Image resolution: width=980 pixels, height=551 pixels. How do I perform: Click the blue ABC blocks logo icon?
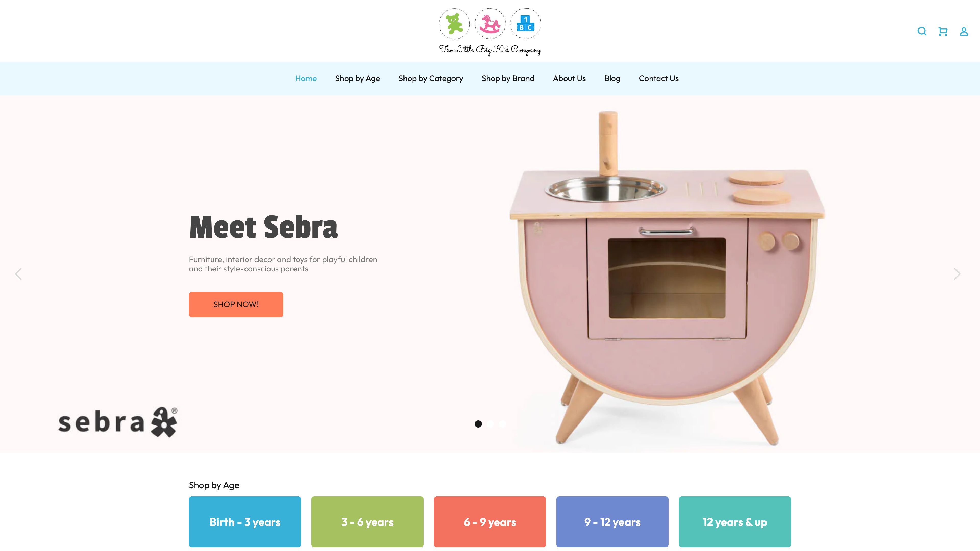click(525, 23)
